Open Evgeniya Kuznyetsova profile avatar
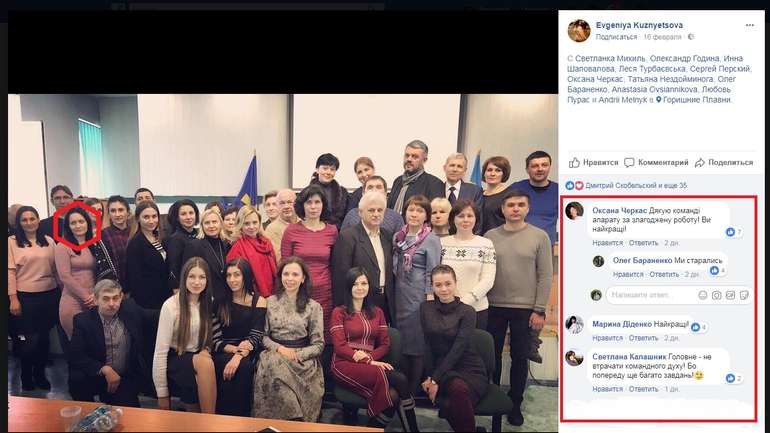 579,30
